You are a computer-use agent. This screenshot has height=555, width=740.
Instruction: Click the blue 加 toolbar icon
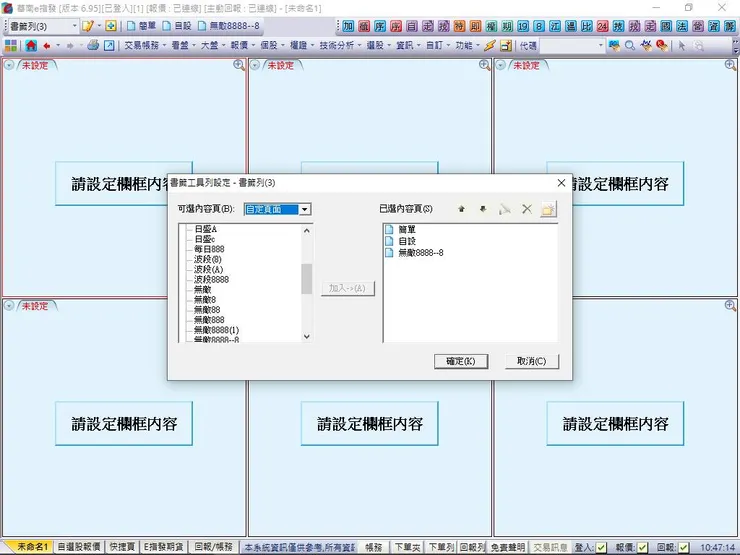pos(348,26)
